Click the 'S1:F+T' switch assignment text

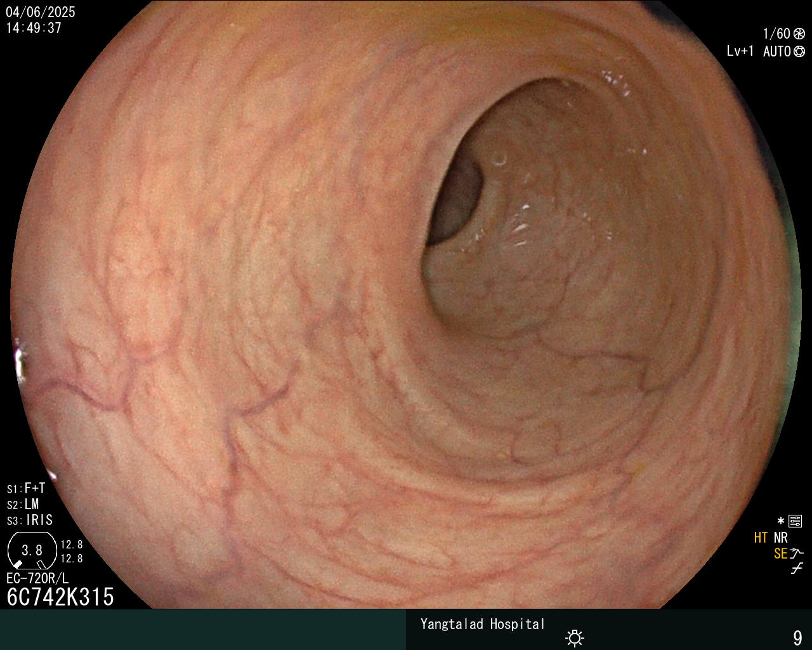point(26,488)
